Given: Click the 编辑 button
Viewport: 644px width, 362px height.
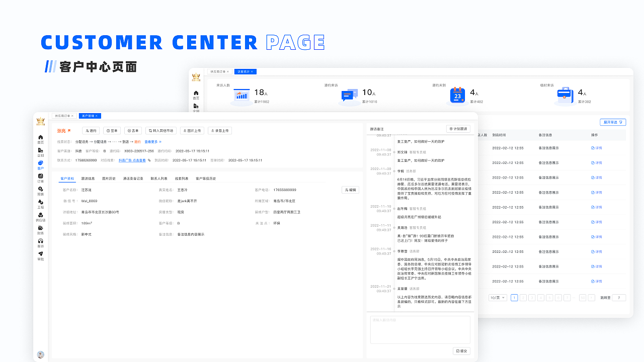Looking at the screenshot, I should click(350, 190).
